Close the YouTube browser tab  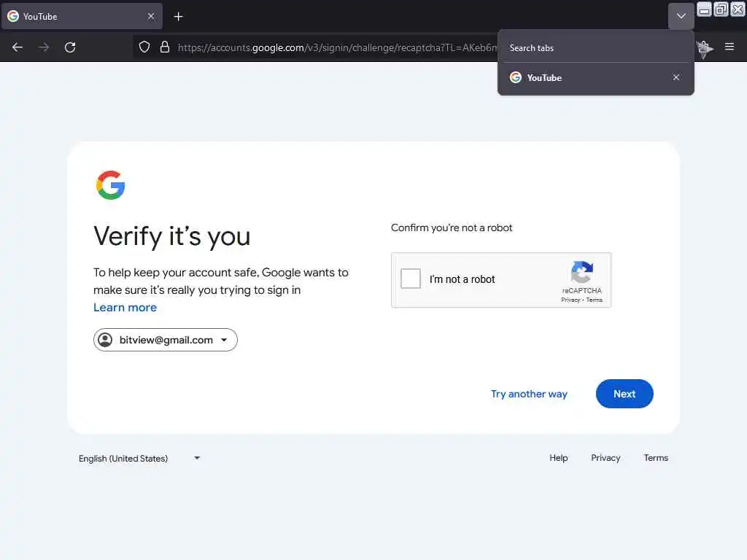(151, 16)
